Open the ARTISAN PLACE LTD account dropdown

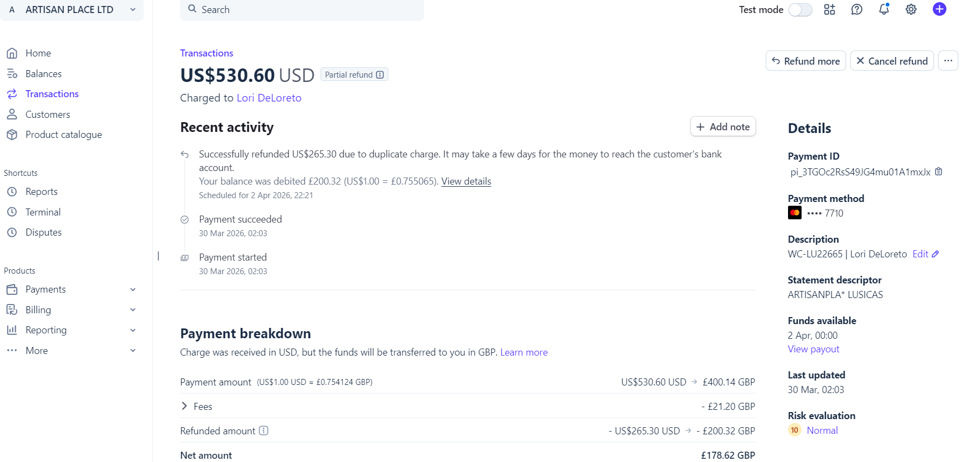coord(72,10)
